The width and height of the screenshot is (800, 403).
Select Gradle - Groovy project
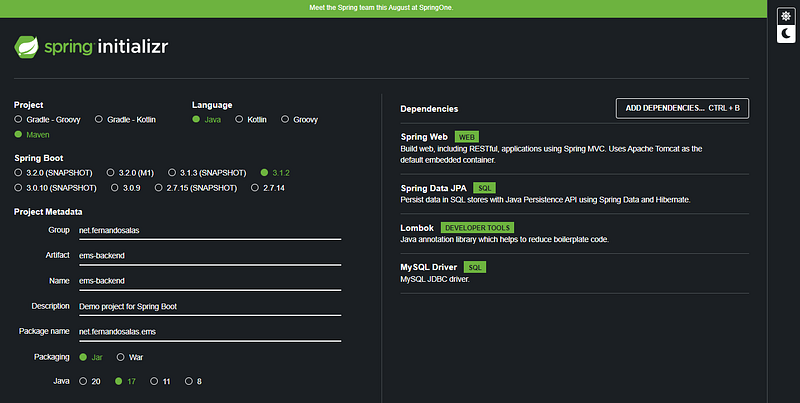coord(47,119)
